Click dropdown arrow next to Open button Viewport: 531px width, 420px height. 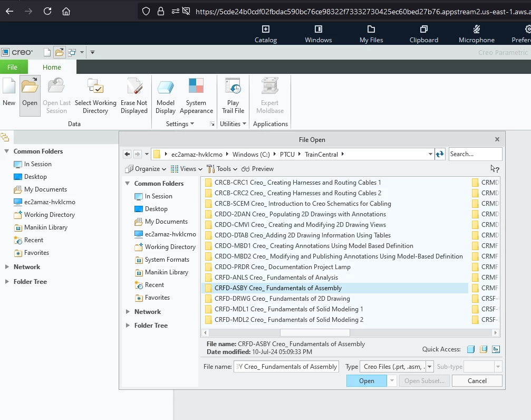click(x=392, y=380)
